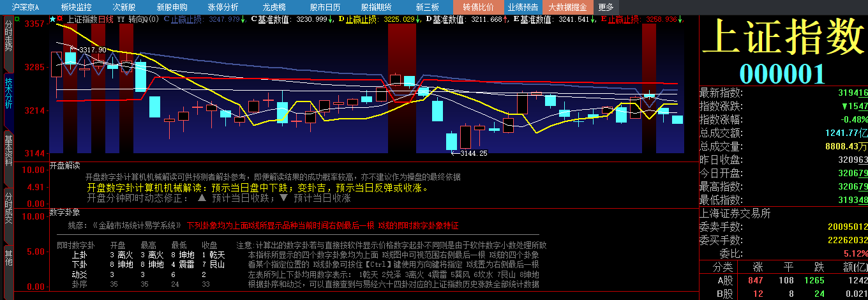
Task: Click the 日线 period label in chart header
Action: (x=105, y=19)
